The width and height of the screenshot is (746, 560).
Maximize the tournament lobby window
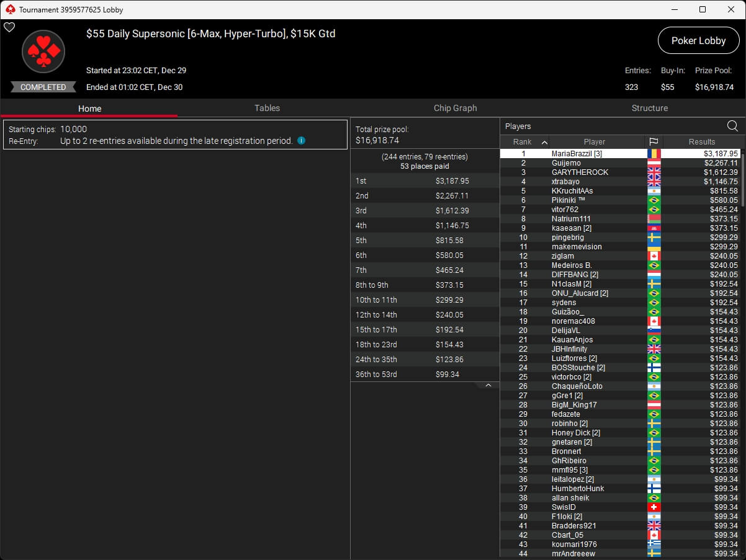[x=702, y=9]
